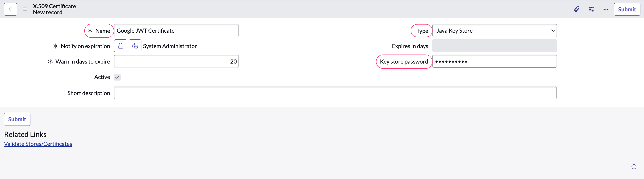Personalize the form via the sliders icon
The width and height of the screenshot is (644, 179).
[x=591, y=9]
